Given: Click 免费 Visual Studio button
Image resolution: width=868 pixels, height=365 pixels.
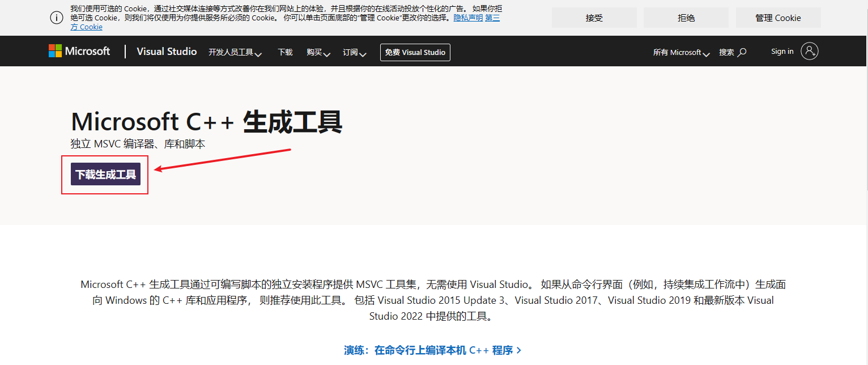Looking at the screenshot, I should 415,52.
